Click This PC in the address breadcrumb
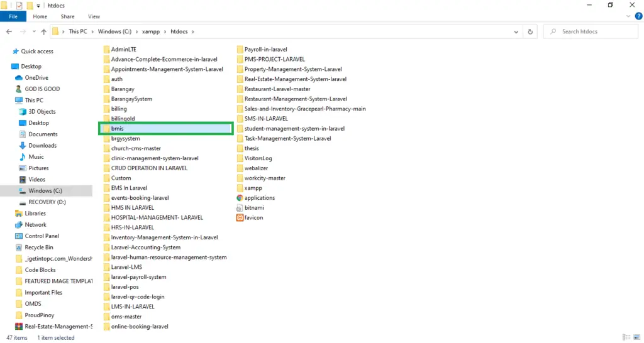This screenshot has height=343, width=644. (79, 31)
